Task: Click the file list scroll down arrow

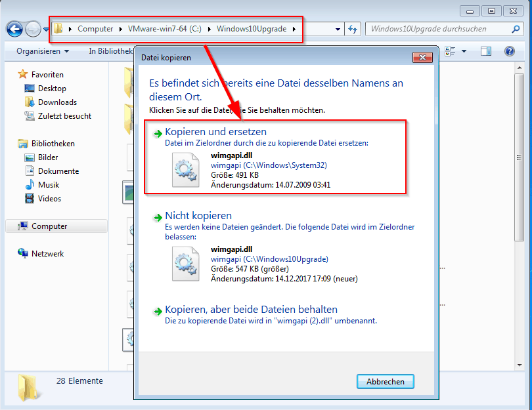Action: tap(520, 365)
